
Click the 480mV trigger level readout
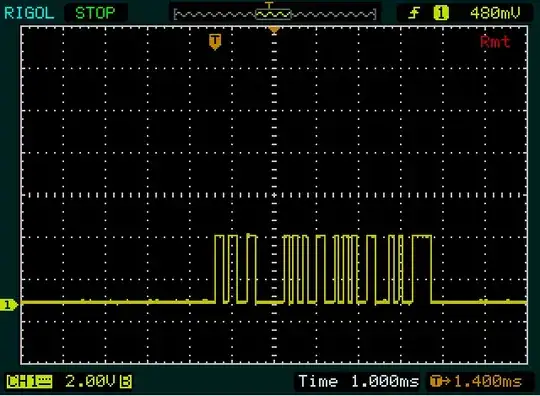click(495, 13)
